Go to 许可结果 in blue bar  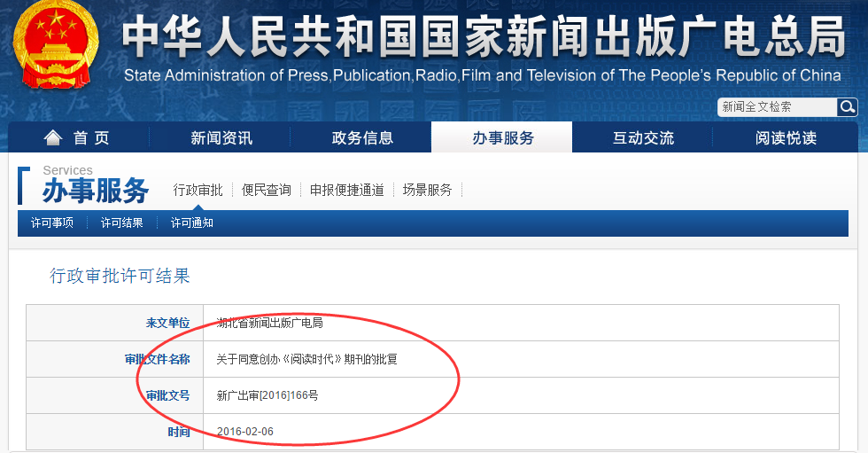point(122,223)
